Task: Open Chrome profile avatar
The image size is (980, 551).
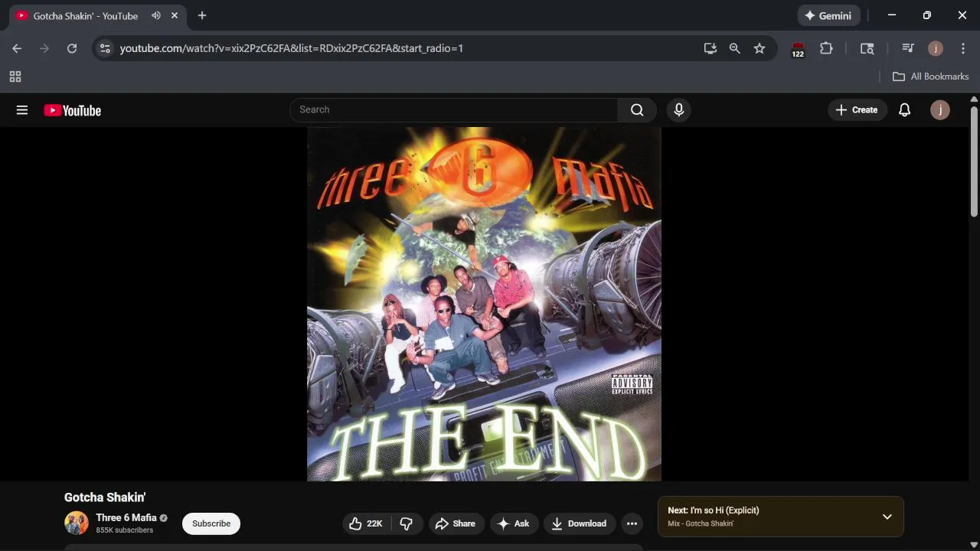Action: click(x=936, y=48)
